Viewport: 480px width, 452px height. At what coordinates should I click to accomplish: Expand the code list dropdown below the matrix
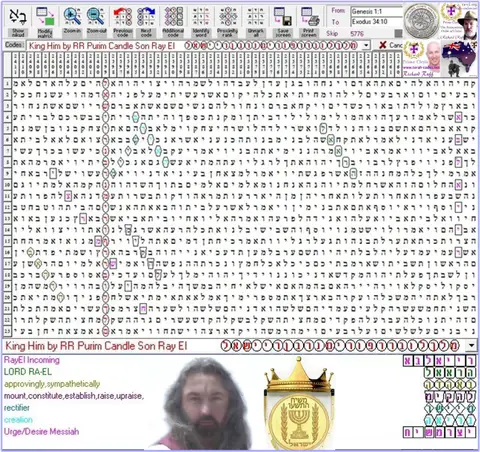[471, 345]
